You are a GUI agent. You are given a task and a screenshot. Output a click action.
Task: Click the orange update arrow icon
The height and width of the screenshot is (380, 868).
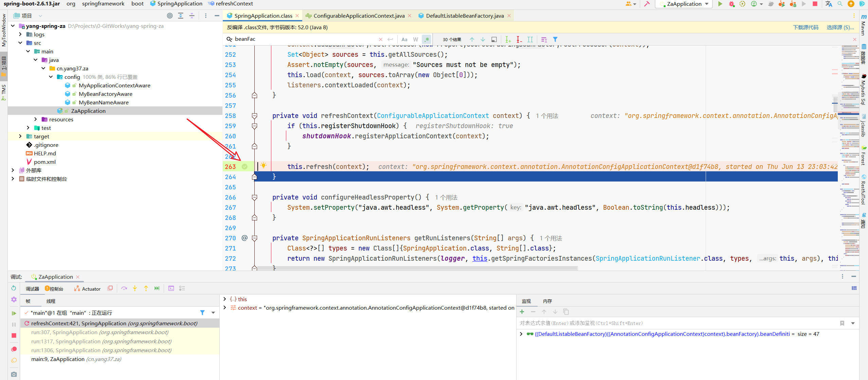851,4
